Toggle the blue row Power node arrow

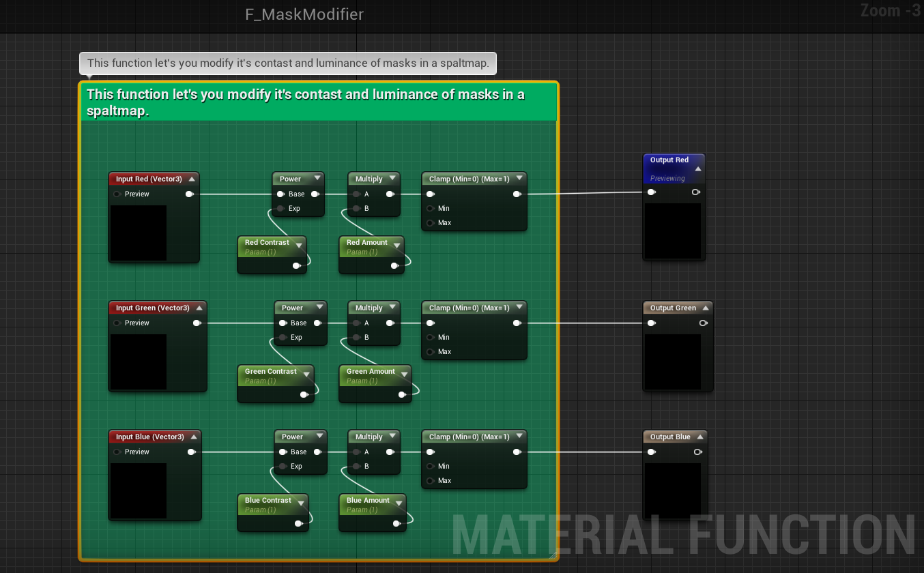click(319, 437)
